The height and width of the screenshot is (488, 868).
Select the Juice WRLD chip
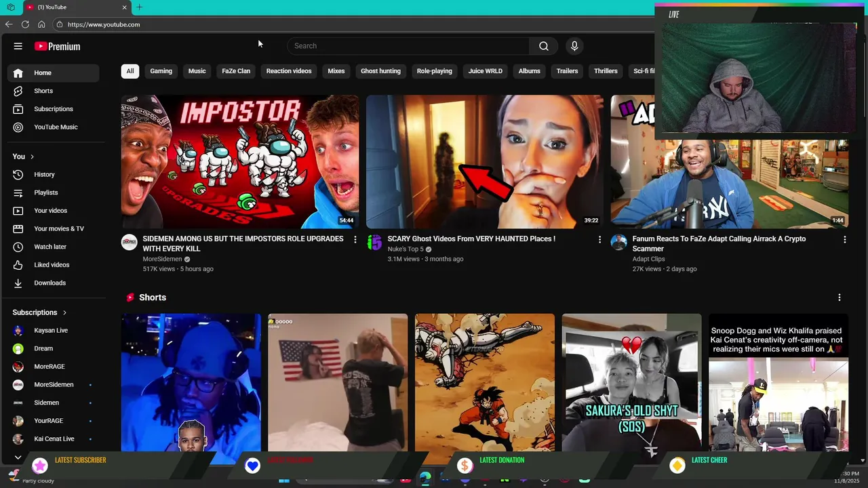click(x=486, y=71)
